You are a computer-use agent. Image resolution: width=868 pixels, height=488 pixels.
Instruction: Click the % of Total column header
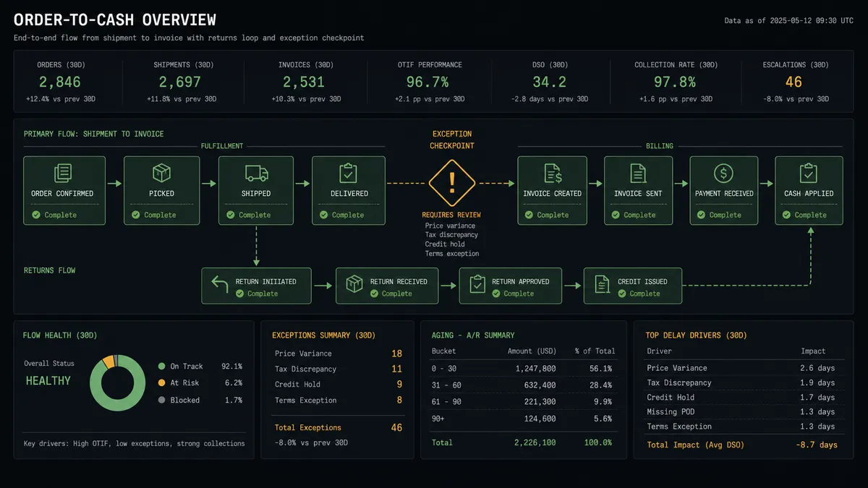point(595,351)
